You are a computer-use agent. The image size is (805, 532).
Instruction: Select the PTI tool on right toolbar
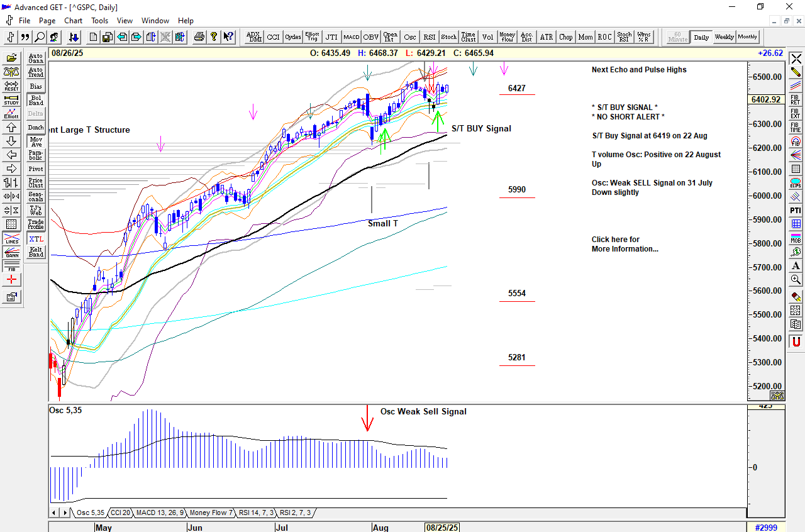796,209
